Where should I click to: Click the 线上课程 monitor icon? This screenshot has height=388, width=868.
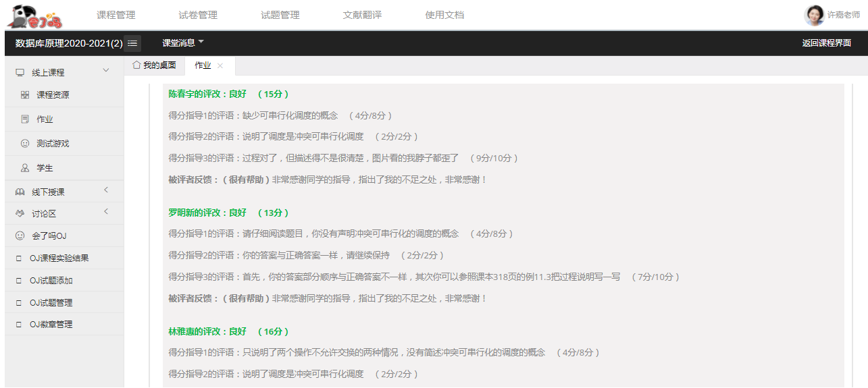20,72
